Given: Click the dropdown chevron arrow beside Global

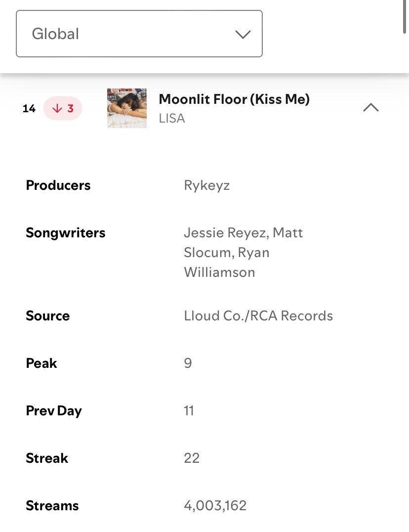Looking at the screenshot, I should coord(243,34).
